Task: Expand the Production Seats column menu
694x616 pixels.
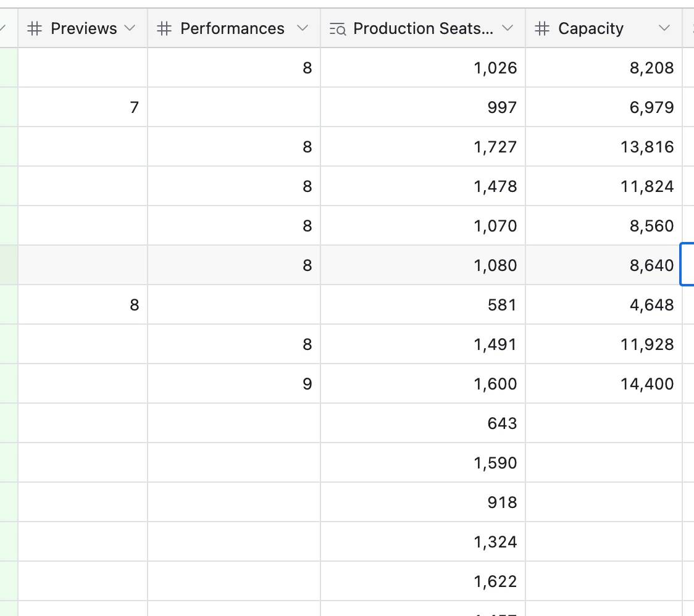Action: click(508, 28)
